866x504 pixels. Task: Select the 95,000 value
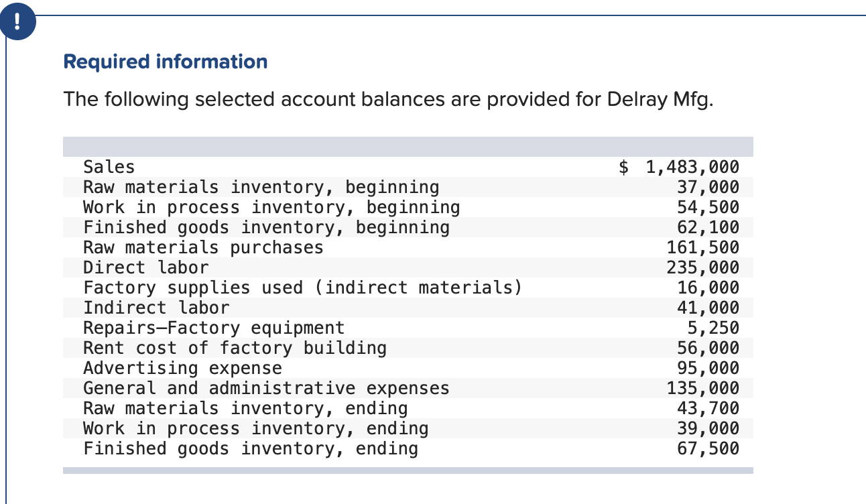point(708,368)
